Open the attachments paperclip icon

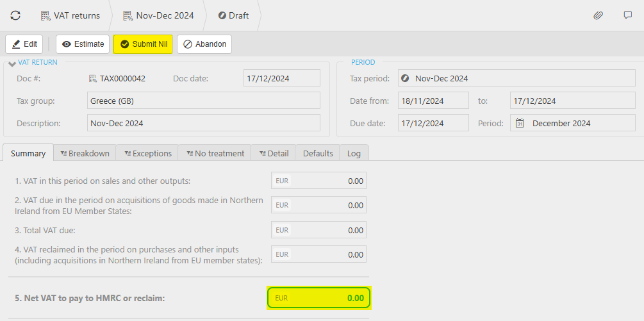598,15
